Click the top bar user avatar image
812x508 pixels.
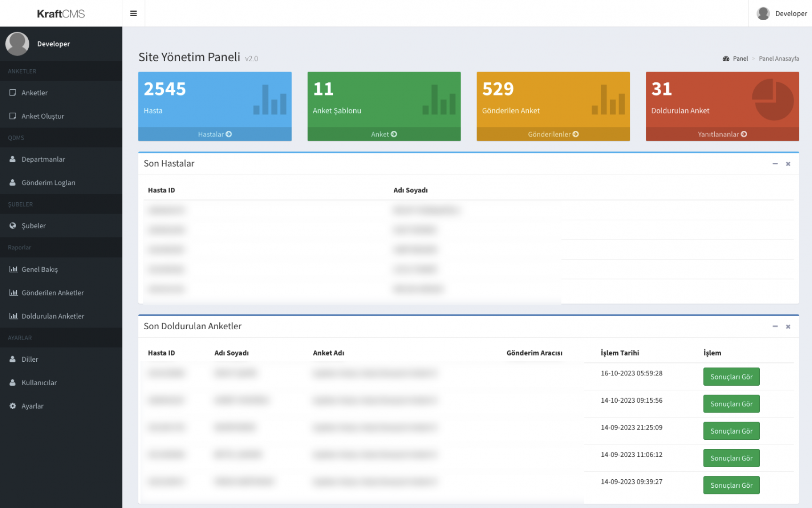pos(763,13)
